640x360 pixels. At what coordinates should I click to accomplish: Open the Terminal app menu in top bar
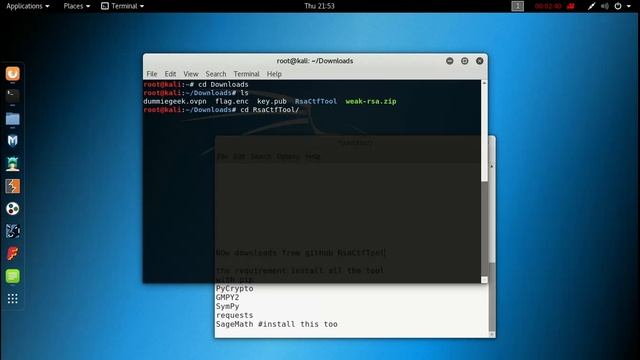coord(122,6)
